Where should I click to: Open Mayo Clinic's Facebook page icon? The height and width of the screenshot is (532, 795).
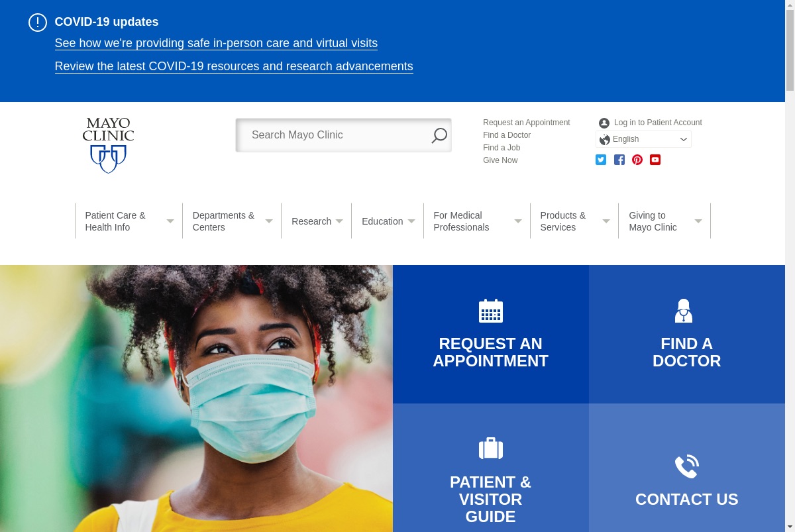(619, 160)
